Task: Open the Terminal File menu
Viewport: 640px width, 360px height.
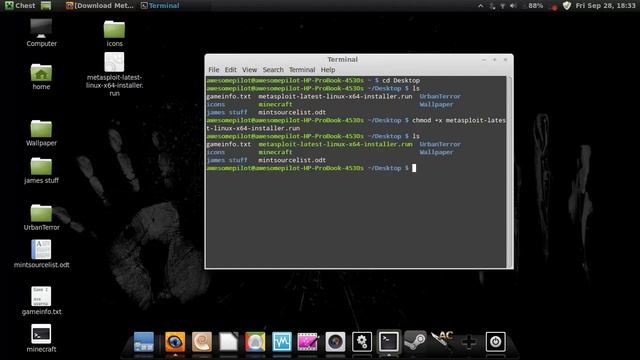Action: click(213, 70)
